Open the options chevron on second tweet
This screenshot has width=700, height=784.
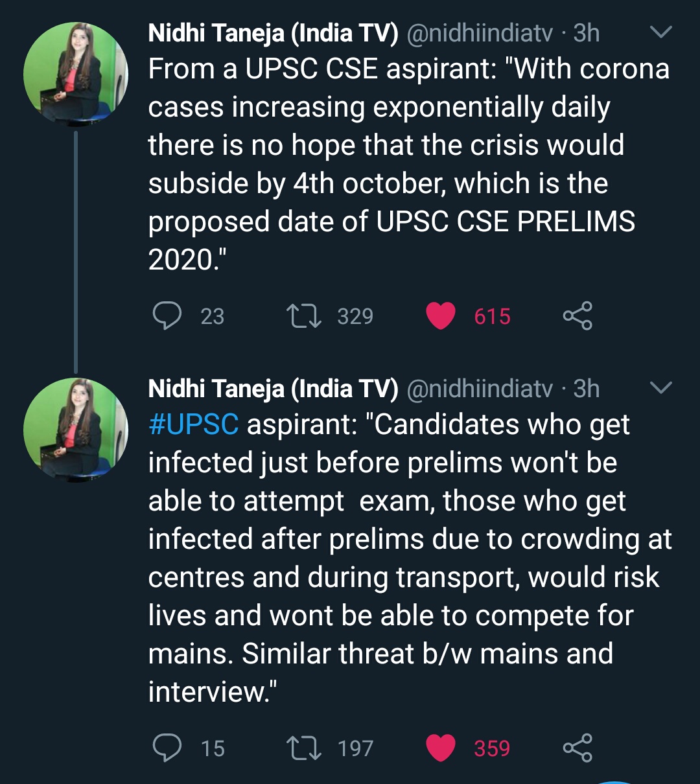click(x=660, y=387)
